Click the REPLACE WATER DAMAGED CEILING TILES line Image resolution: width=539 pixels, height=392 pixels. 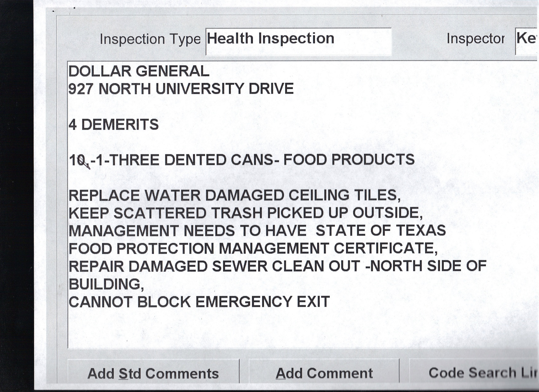click(x=234, y=196)
